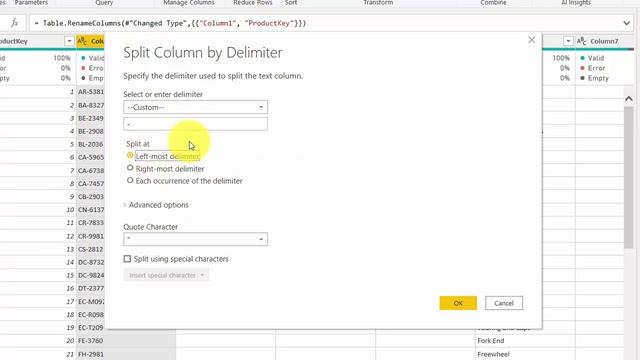The image size is (640, 360).
Task: Click the Query ribbon group label
Action: [x=104, y=3]
